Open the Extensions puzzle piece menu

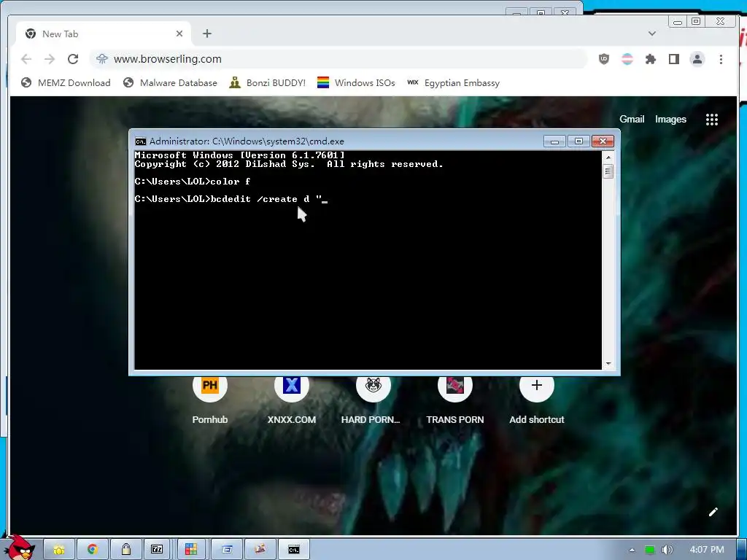[650, 59]
